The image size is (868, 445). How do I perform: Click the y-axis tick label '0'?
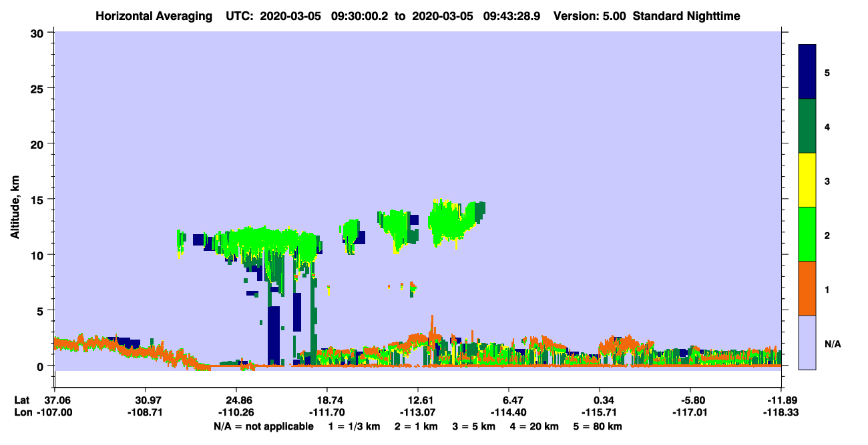pos(42,366)
